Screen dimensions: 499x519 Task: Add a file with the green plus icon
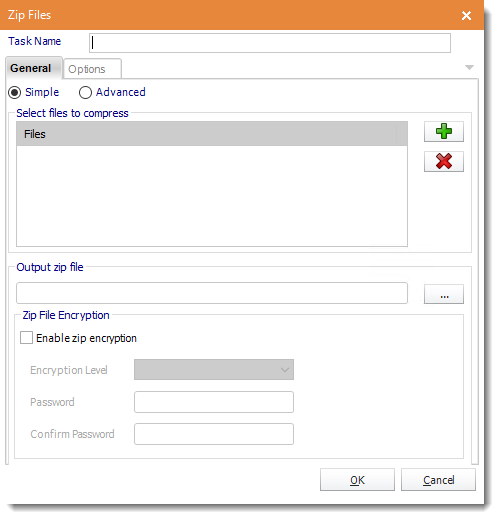[x=444, y=131]
